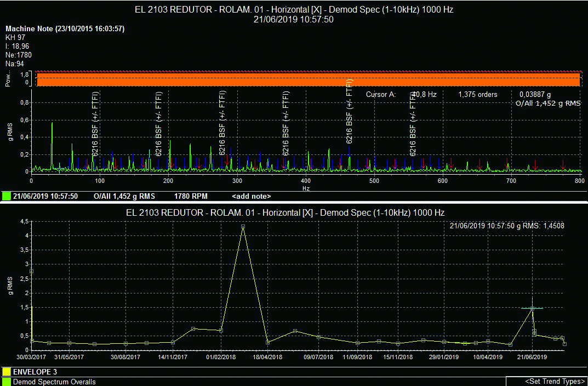Screen dimensions: 588x386
Task: Click the green spectrum legend color swatch
Action: [7, 196]
